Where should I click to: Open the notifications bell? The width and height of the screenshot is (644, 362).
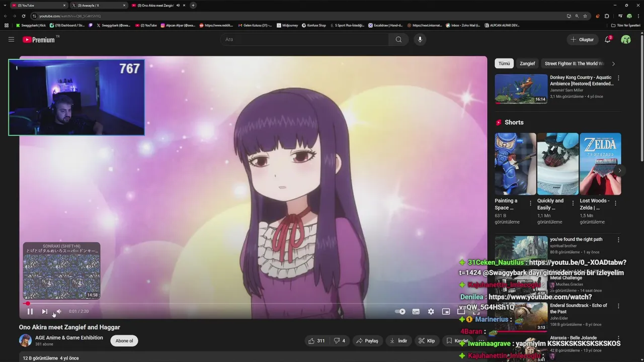pyautogui.click(x=608, y=39)
